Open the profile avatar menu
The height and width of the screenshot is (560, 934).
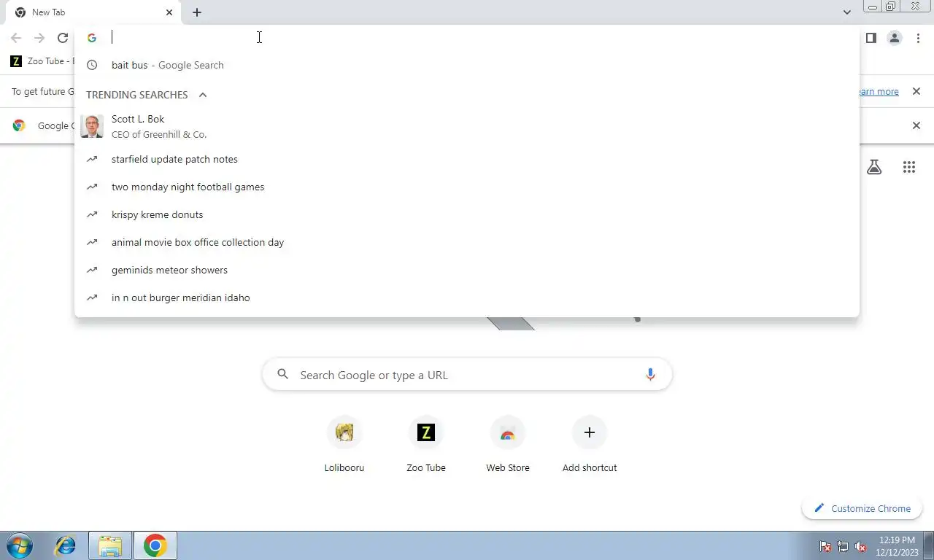pos(895,38)
